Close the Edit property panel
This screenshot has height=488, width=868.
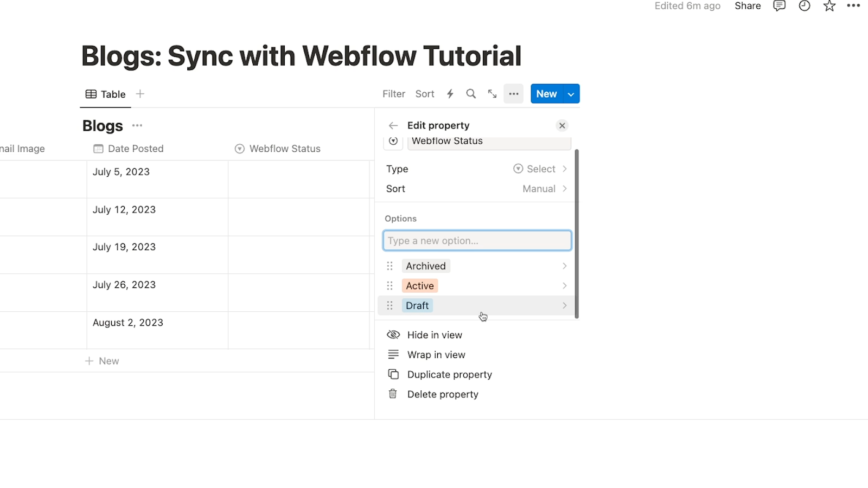562,126
